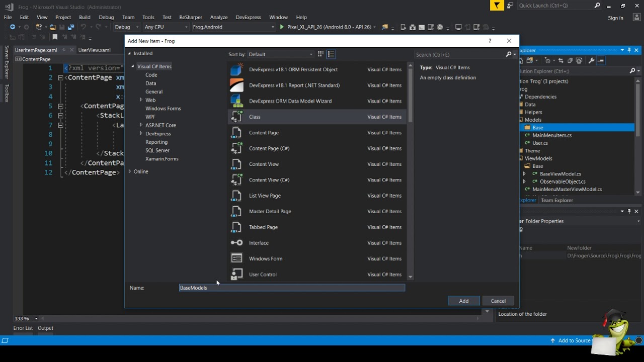The height and width of the screenshot is (362, 644).
Task: Click Add to Source Control
Action: pos(574,340)
